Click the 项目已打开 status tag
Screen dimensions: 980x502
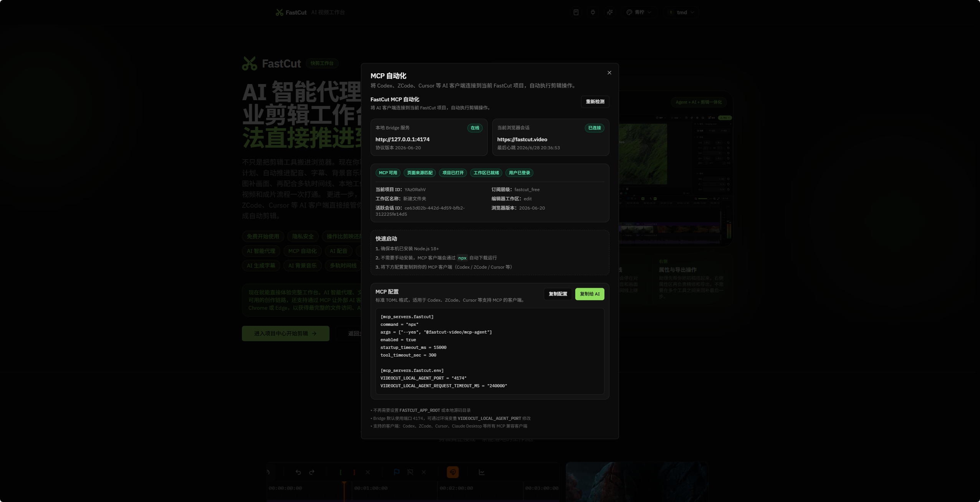pyautogui.click(x=453, y=173)
